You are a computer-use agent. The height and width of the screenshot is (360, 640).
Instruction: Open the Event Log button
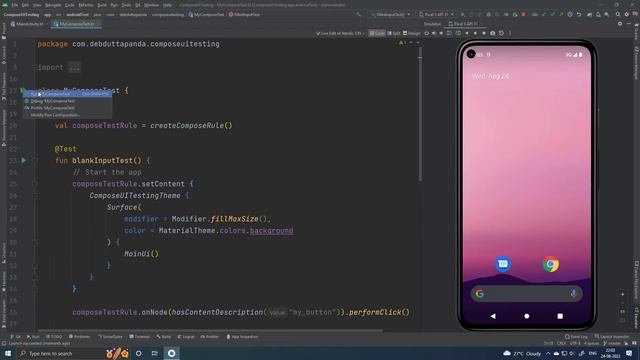(576, 337)
